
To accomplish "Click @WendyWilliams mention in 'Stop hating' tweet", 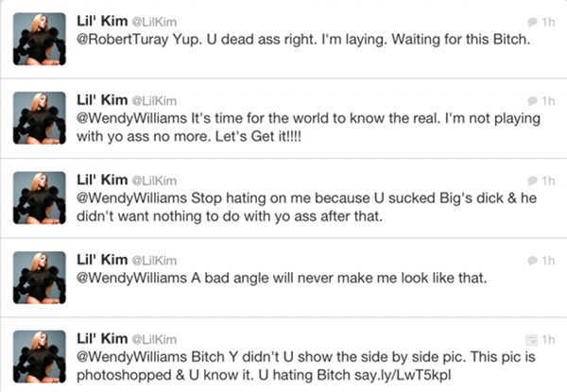I will [x=131, y=198].
